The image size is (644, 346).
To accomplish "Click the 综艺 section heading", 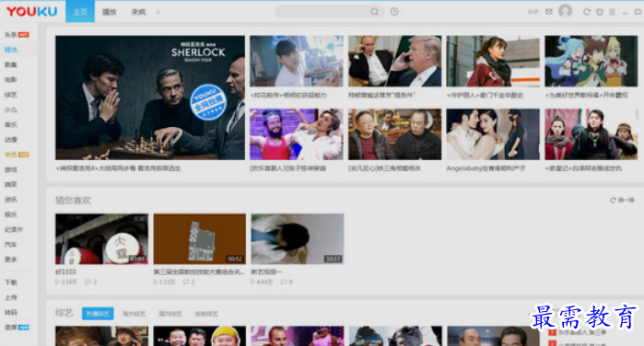I will coord(64,313).
